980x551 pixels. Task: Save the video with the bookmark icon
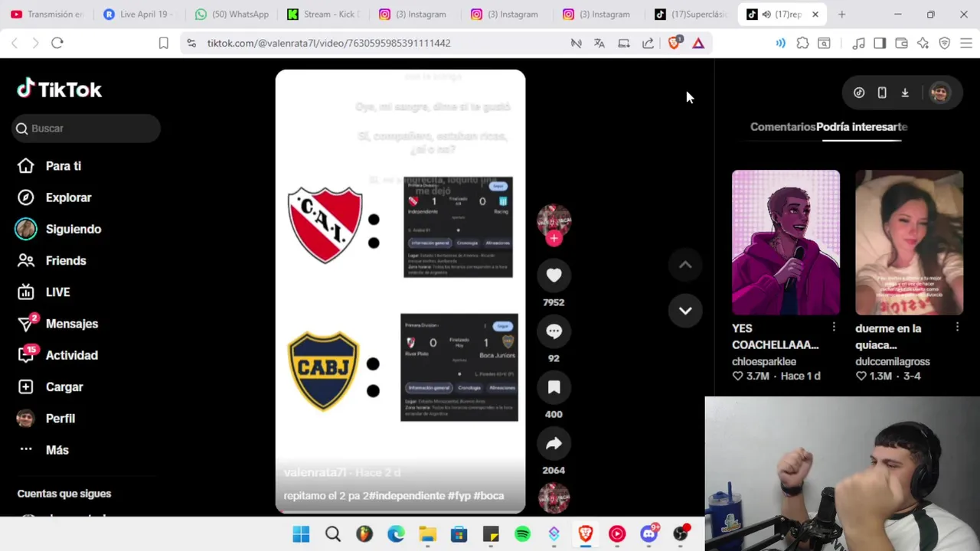click(x=554, y=387)
